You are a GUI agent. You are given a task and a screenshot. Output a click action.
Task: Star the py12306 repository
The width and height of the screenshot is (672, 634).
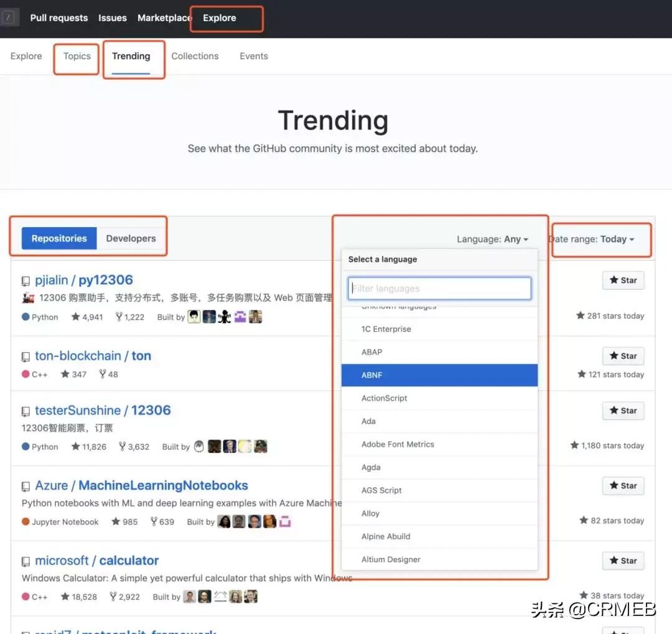[x=623, y=281]
